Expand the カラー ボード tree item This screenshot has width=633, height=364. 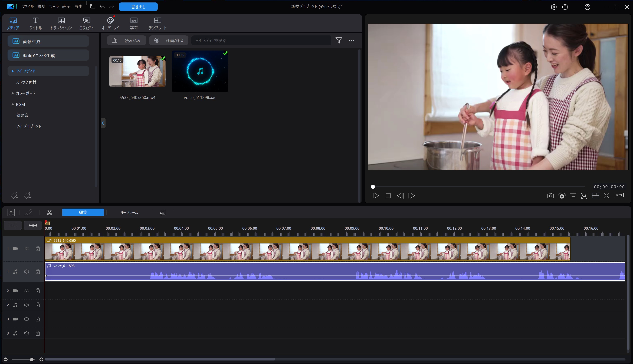point(12,93)
